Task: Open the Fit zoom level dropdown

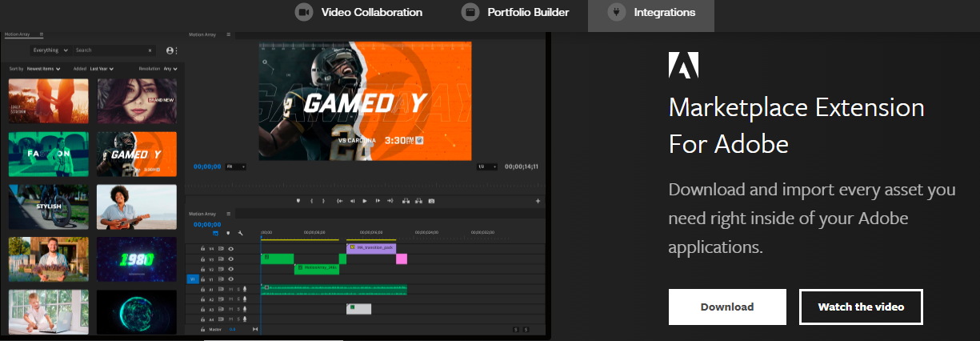Action: tap(236, 166)
